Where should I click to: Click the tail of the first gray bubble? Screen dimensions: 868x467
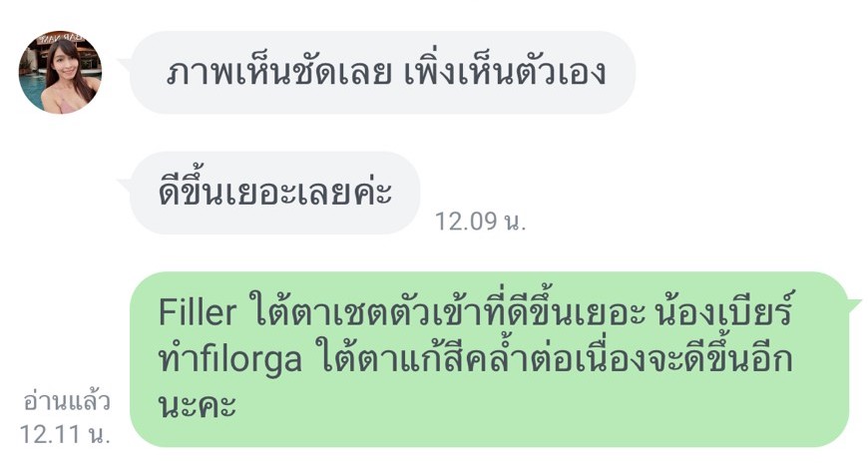point(125,63)
